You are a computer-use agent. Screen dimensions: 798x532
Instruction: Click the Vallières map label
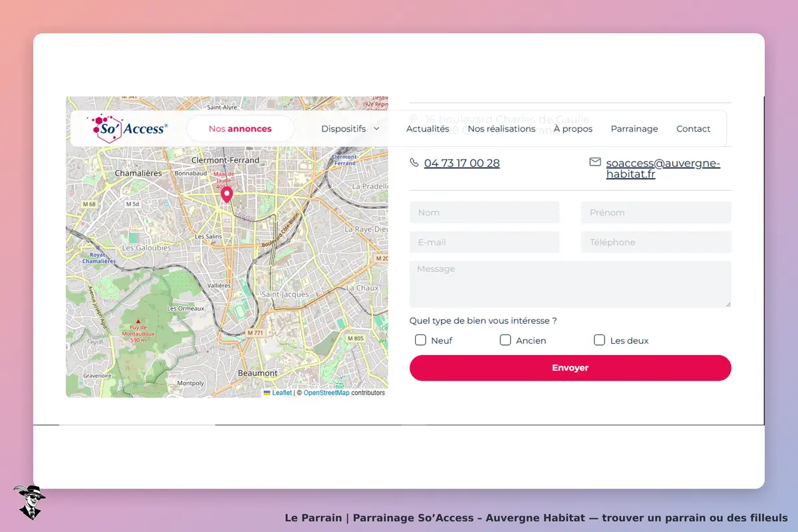pos(219,285)
